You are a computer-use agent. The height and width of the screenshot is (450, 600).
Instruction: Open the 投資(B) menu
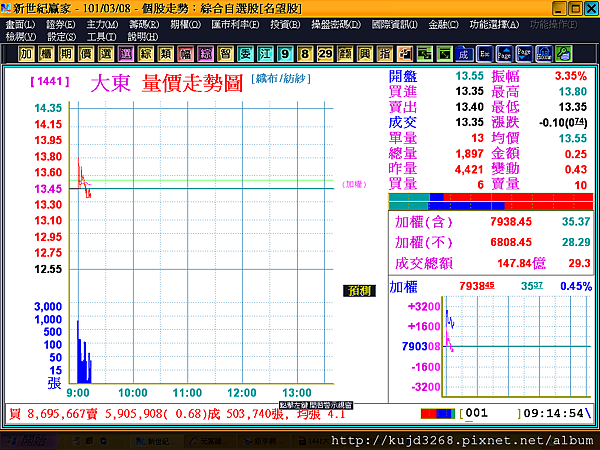coord(285,25)
